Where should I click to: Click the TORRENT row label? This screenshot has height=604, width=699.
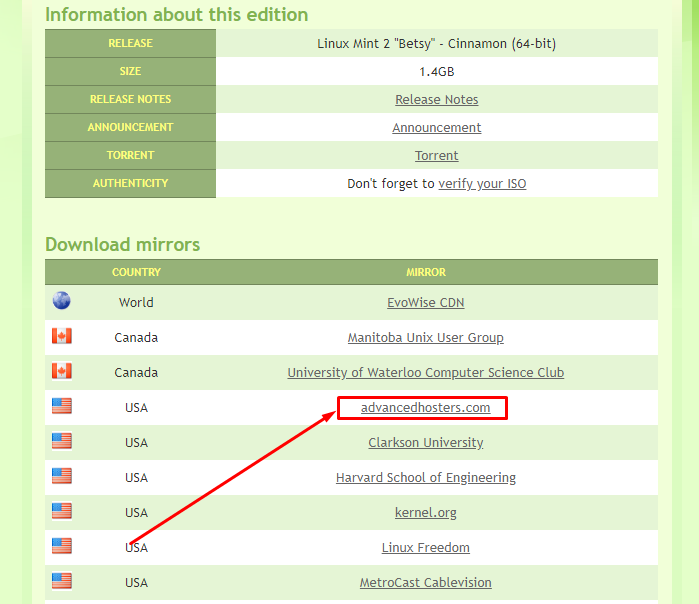(130, 155)
